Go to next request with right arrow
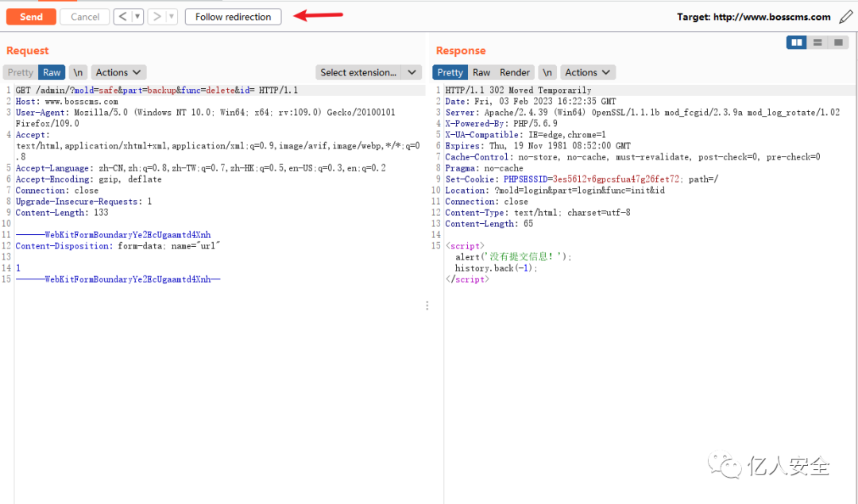 click(157, 17)
